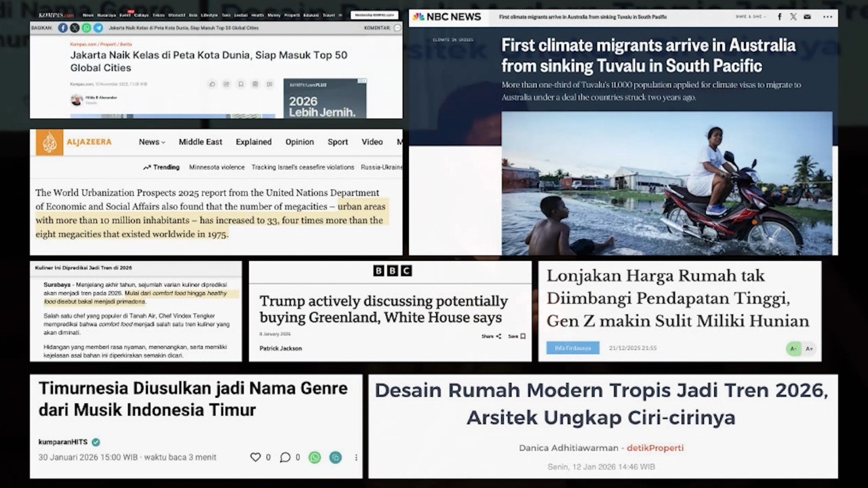Viewport: 868px width, 488px height.
Task: Click the Ifa Firdausya author tag
Action: [573, 348]
